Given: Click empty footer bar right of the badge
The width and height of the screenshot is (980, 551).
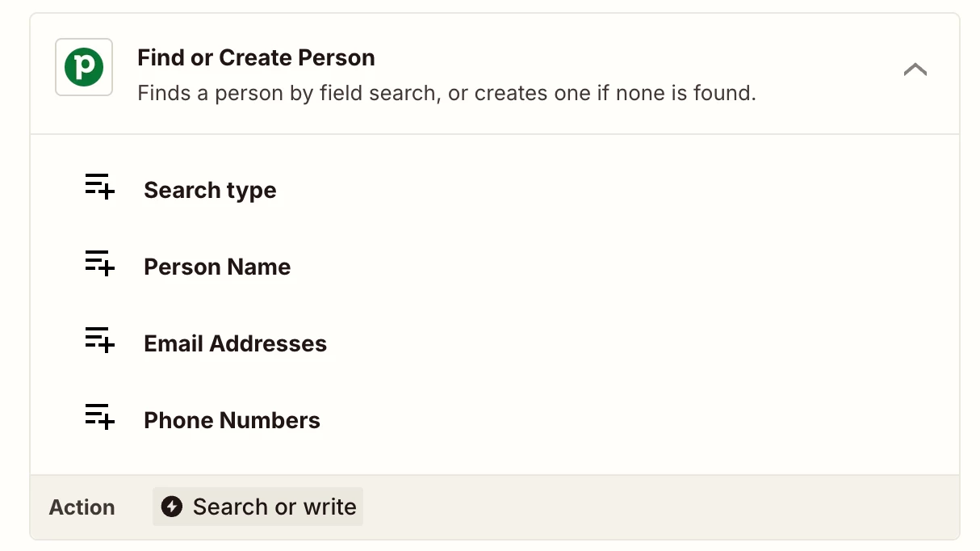Looking at the screenshot, I should [646, 507].
